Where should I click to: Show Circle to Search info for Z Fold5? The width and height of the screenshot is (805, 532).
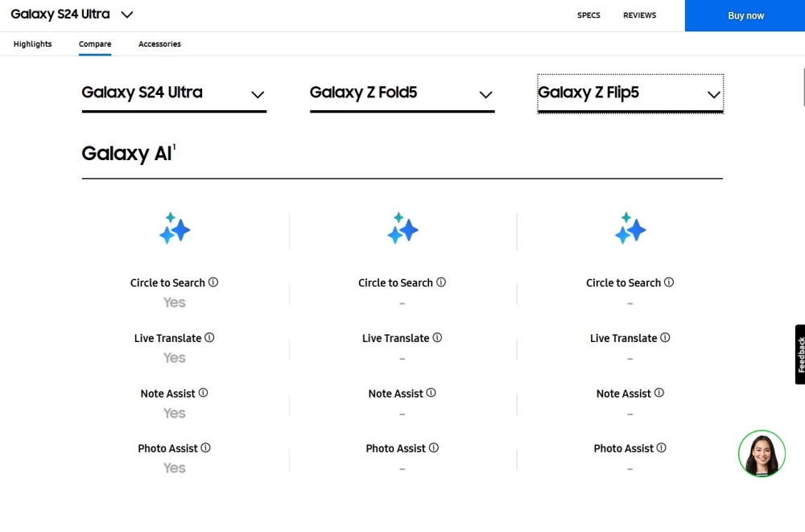click(x=441, y=282)
